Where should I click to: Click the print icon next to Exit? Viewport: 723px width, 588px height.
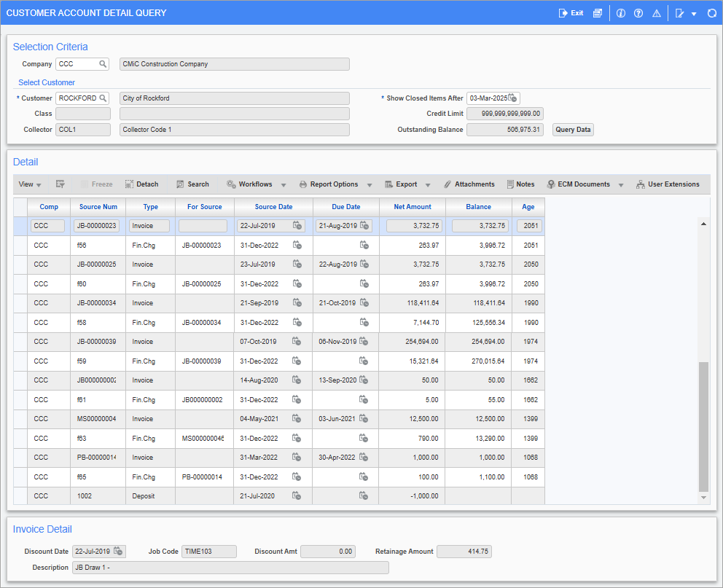pyautogui.click(x=598, y=12)
